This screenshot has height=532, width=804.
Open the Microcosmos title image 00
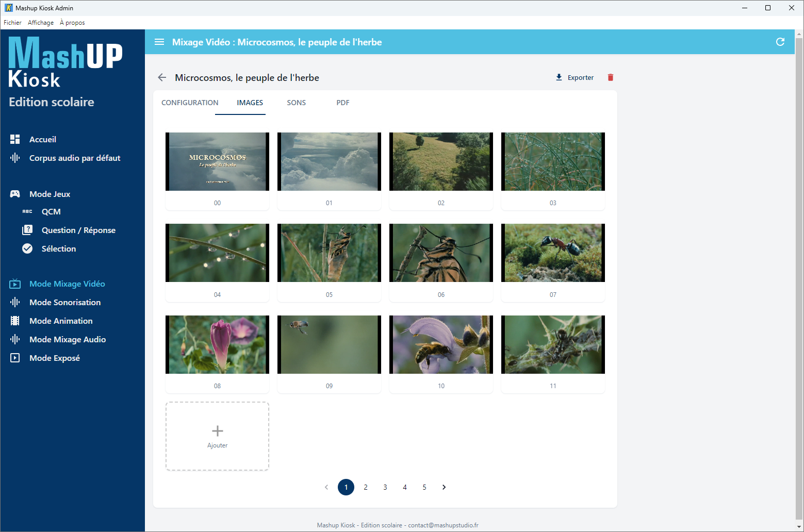(217, 161)
